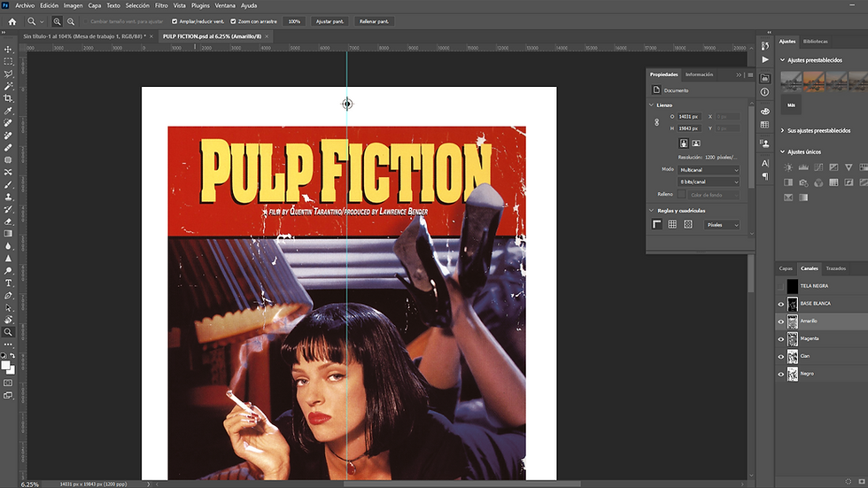Click the Zoom In magnifier icon
The image size is (868, 488).
57,21
